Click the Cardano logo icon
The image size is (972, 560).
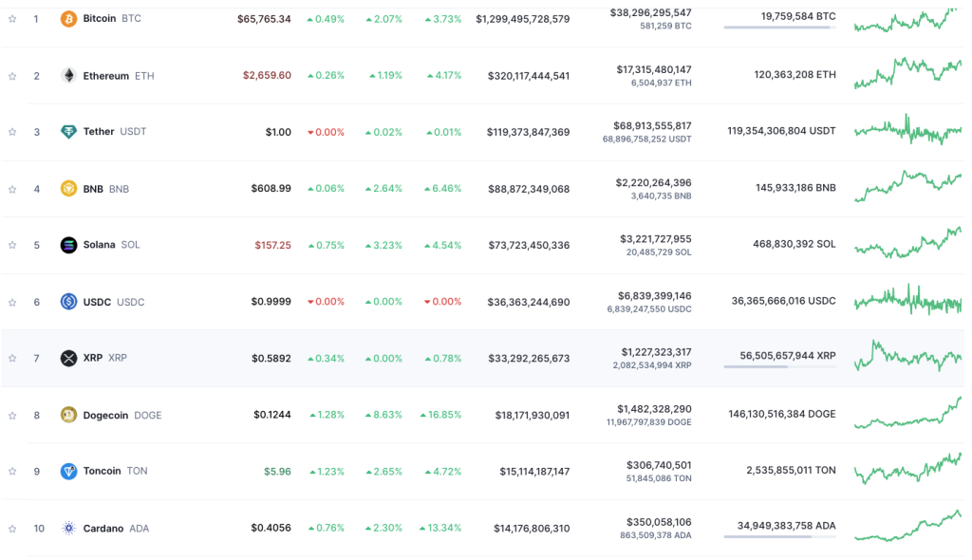[x=68, y=529]
